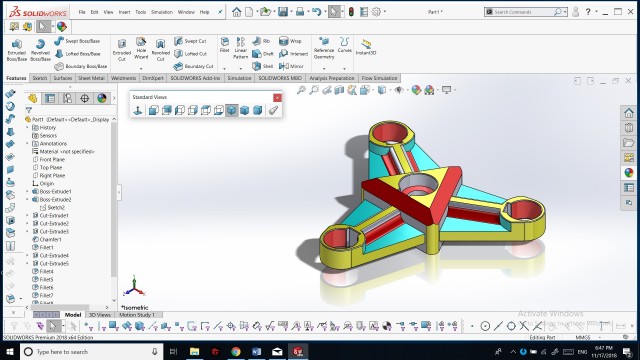Select the Revolved Cut tool
640x360 pixels.
pos(160,50)
